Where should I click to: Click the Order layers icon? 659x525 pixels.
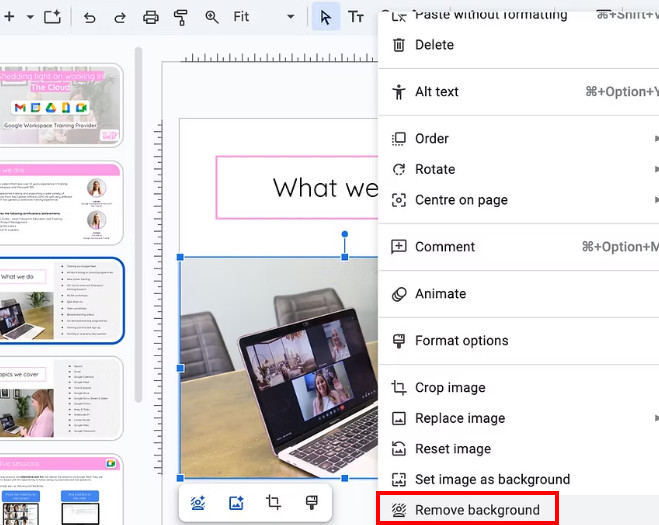click(398, 139)
